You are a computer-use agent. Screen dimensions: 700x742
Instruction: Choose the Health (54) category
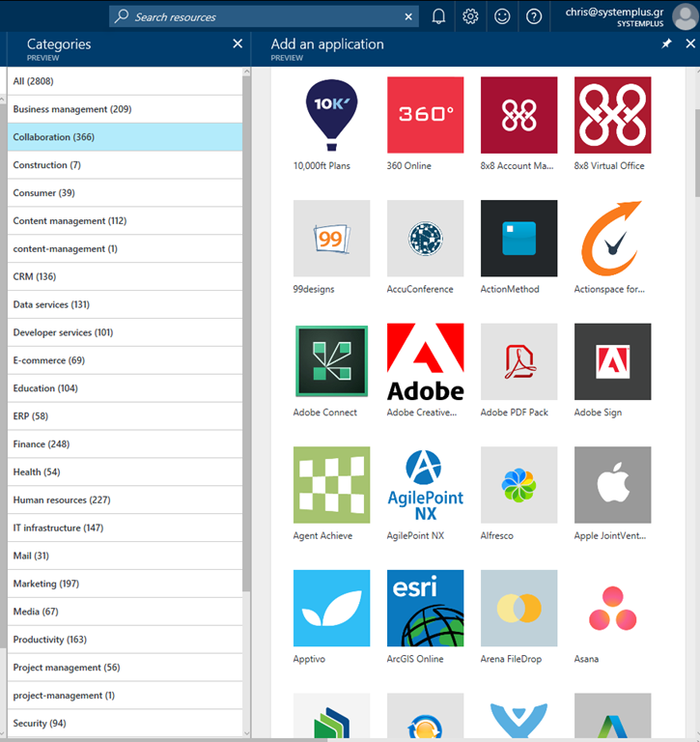[x=125, y=471]
